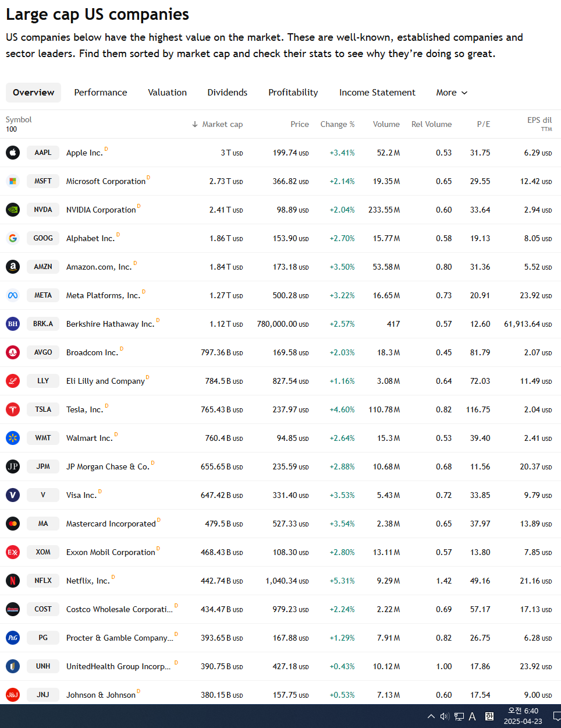The width and height of the screenshot is (561, 728).
Task: Click the Apple logo icon
Action: (x=13, y=153)
